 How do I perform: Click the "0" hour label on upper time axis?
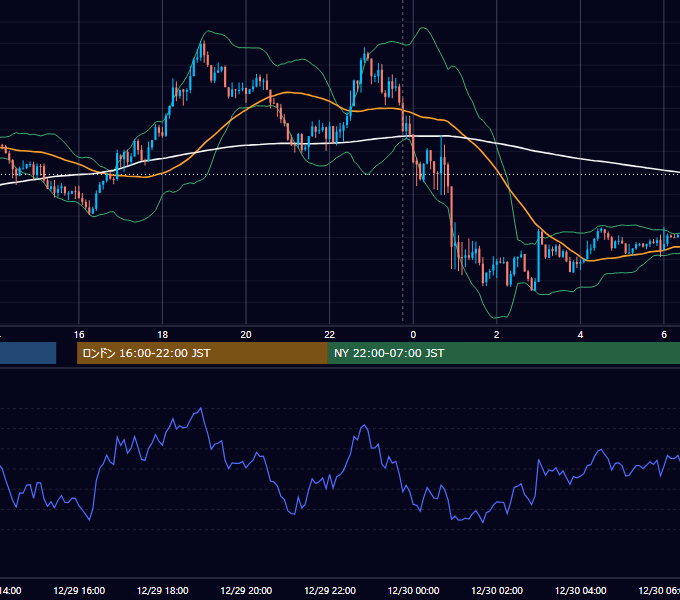click(413, 335)
